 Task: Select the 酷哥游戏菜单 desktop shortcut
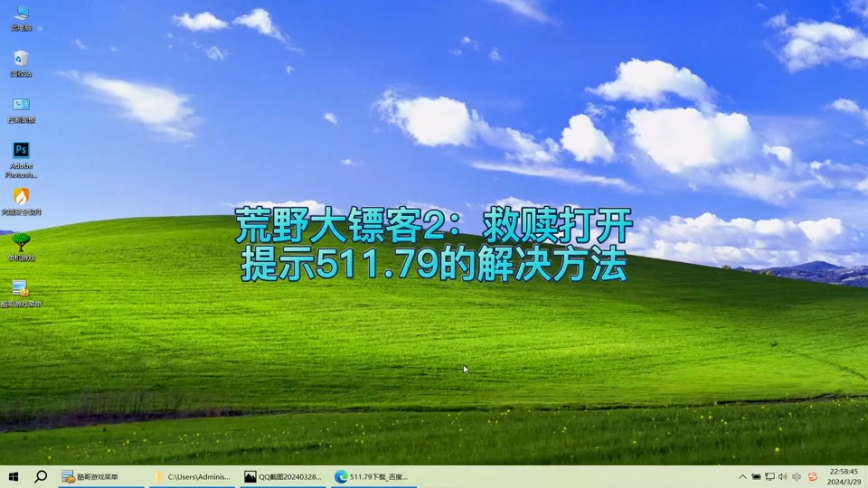tap(21, 293)
